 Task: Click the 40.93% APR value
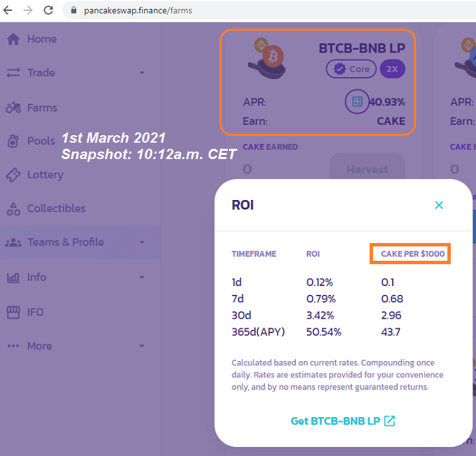click(x=387, y=102)
